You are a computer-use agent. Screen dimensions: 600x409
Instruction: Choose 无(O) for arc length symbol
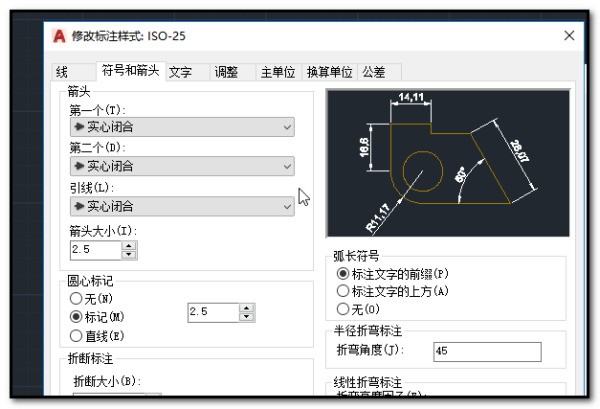(x=344, y=309)
